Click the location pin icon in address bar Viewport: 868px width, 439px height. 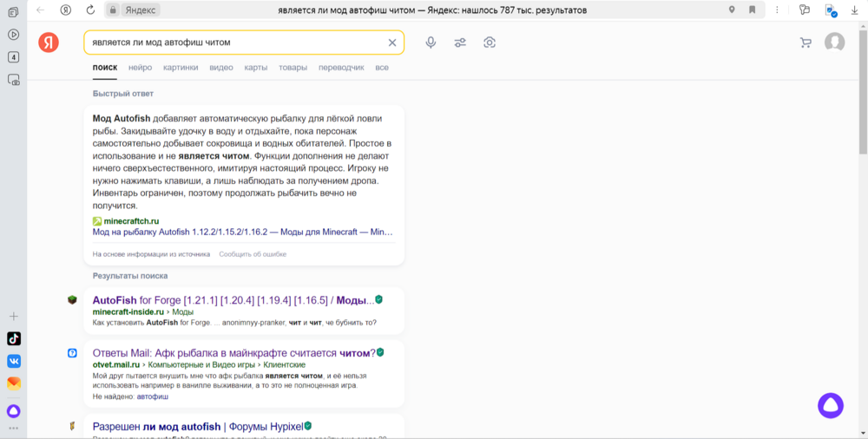[732, 10]
